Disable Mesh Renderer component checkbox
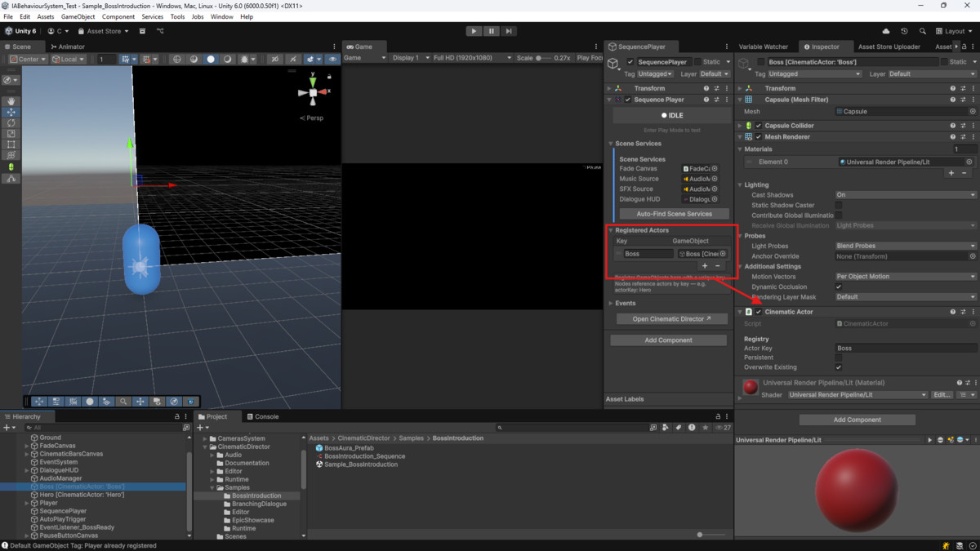The image size is (980, 551). point(758,137)
